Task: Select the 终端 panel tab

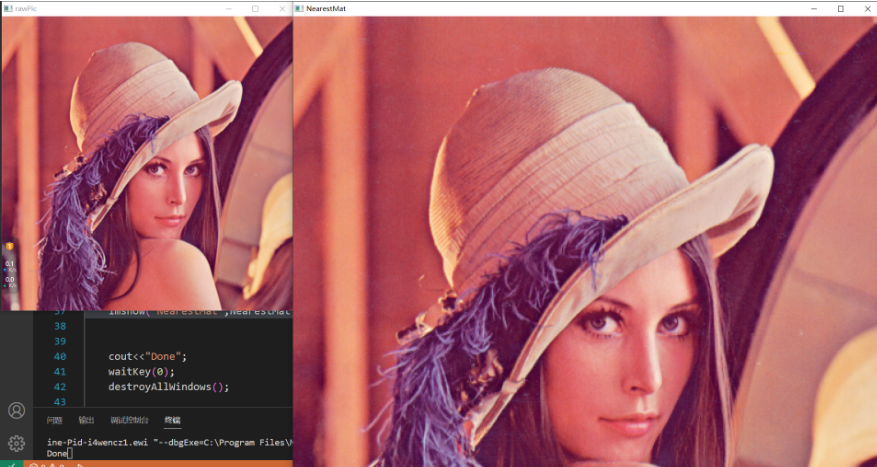Action: [172, 421]
